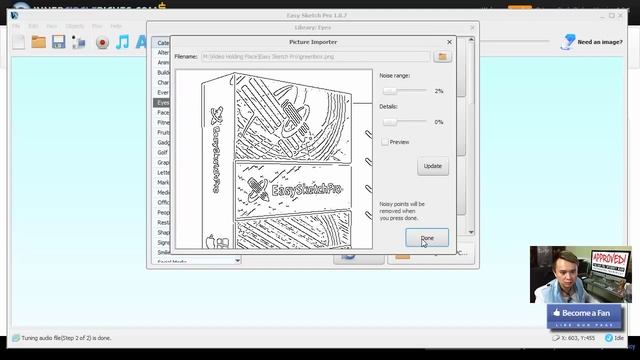Open a project with the folder icon
The height and width of the screenshot is (360, 640).
coord(39,42)
